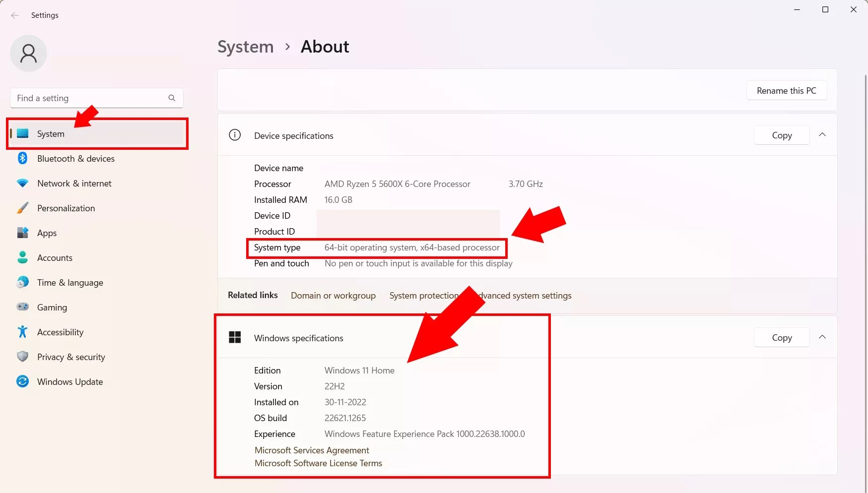This screenshot has height=493, width=868.
Task: Click the Version value 22H2
Action: pos(334,386)
